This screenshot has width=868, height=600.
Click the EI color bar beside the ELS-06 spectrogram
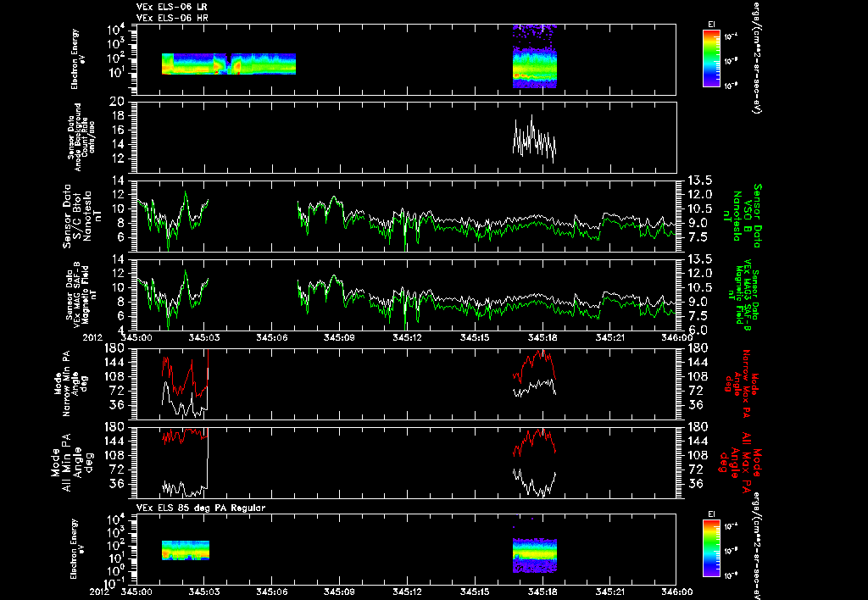coord(711,58)
